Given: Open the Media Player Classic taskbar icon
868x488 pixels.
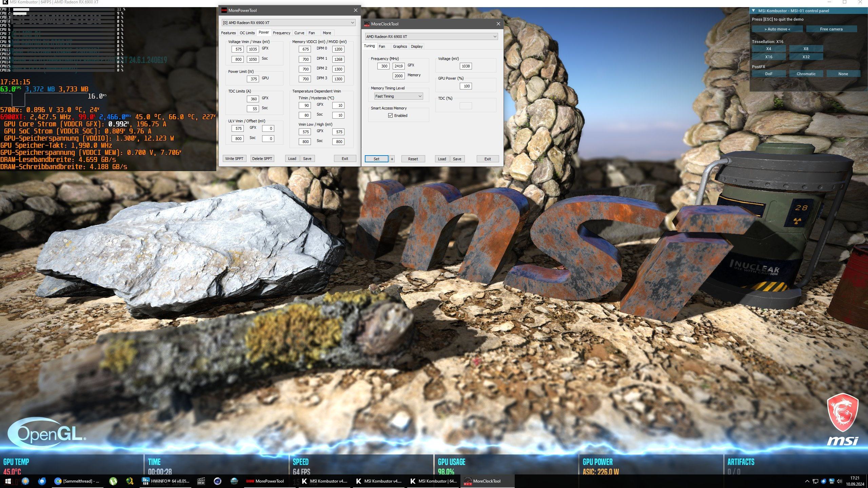Looking at the screenshot, I should click(x=201, y=481).
